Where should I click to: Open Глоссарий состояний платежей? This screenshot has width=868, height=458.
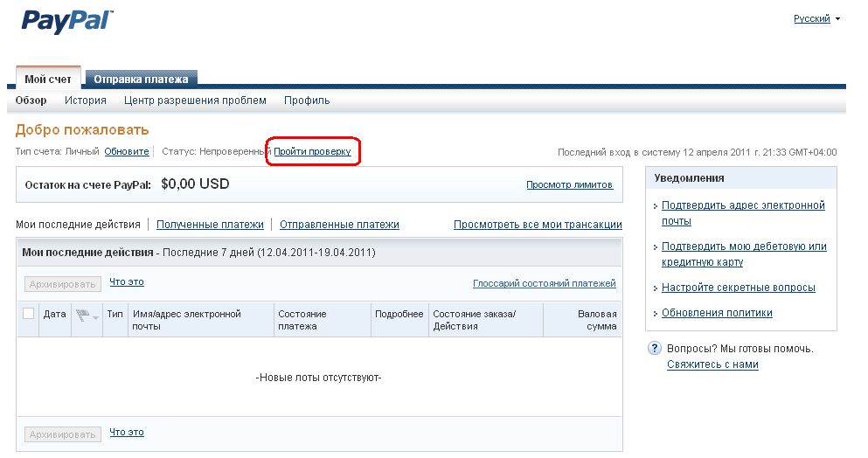[545, 283]
